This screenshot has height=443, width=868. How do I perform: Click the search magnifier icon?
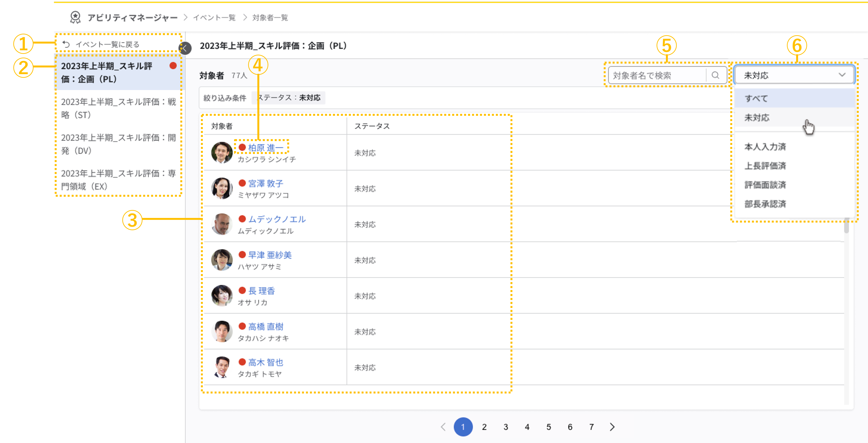tap(715, 75)
